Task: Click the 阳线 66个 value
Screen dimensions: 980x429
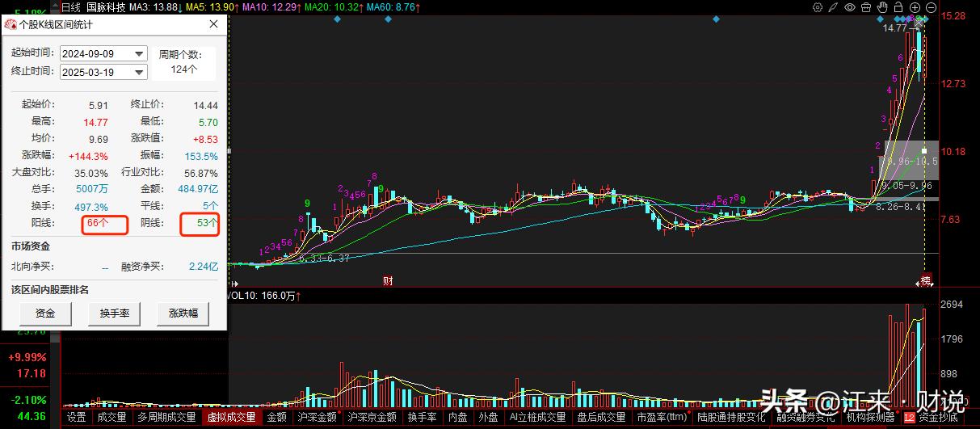Action: pos(97,222)
